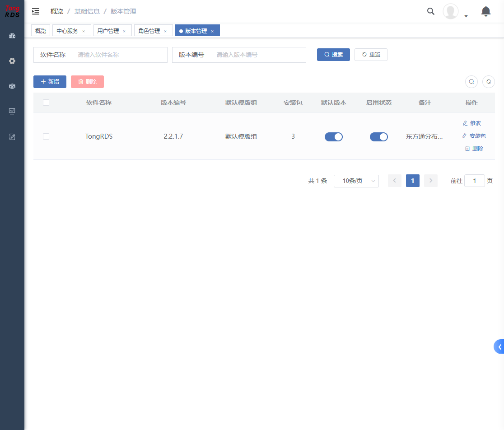Click the 东方通分布... remark cell
504x430 pixels.
click(x=424, y=136)
